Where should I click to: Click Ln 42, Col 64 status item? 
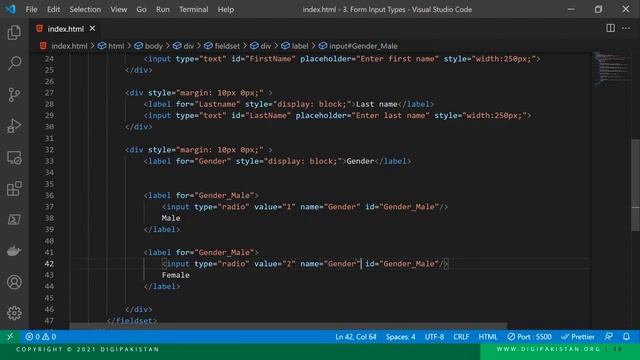click(x=356, y=337)
